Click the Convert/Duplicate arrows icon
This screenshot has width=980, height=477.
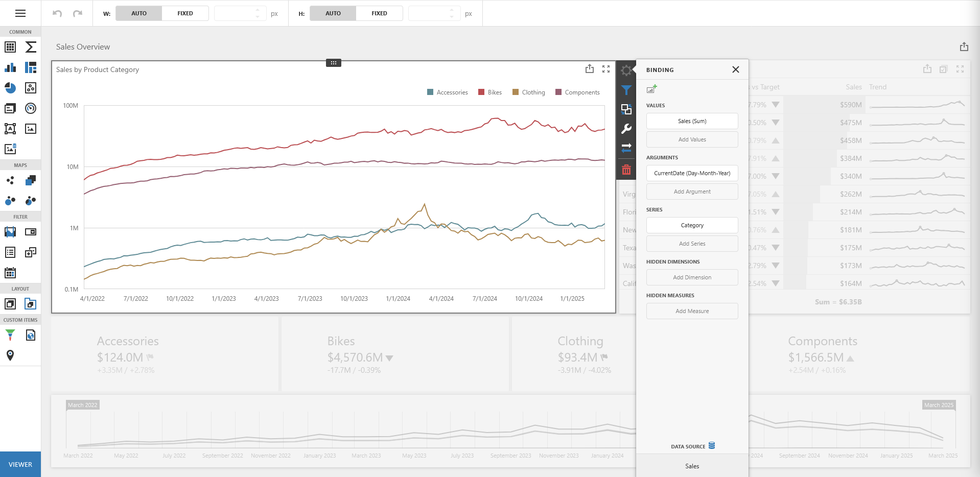pos(626,148)
